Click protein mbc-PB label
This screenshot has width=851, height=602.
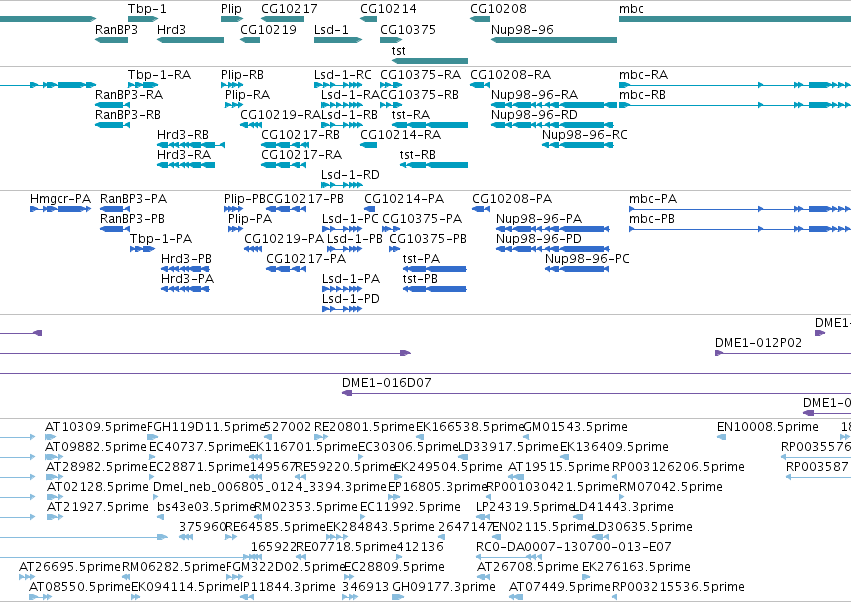tap(652, 219)
